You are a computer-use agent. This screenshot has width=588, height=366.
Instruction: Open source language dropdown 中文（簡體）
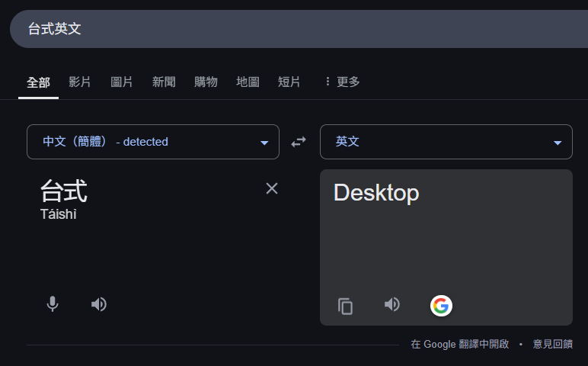click(x=153, y=142)
